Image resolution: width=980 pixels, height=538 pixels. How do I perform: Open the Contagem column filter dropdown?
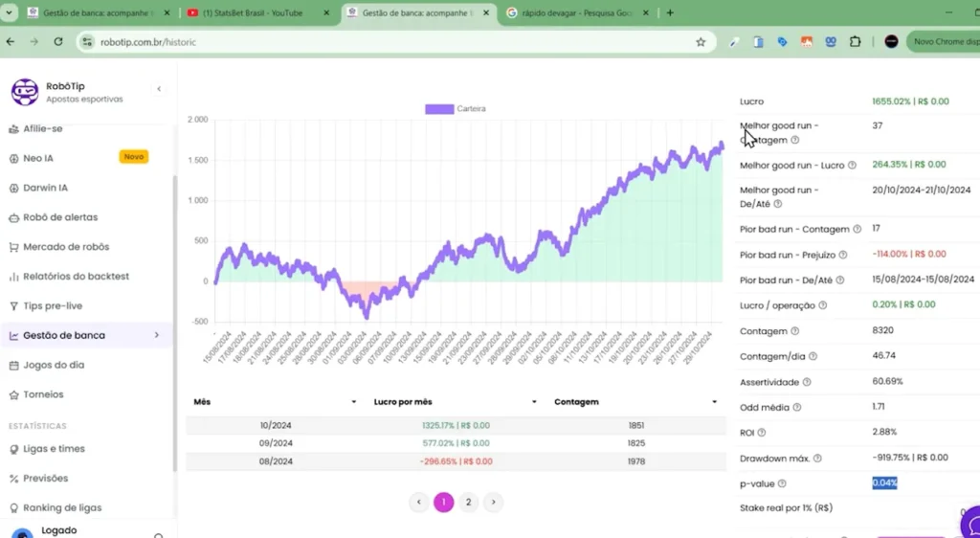point(714,402)
